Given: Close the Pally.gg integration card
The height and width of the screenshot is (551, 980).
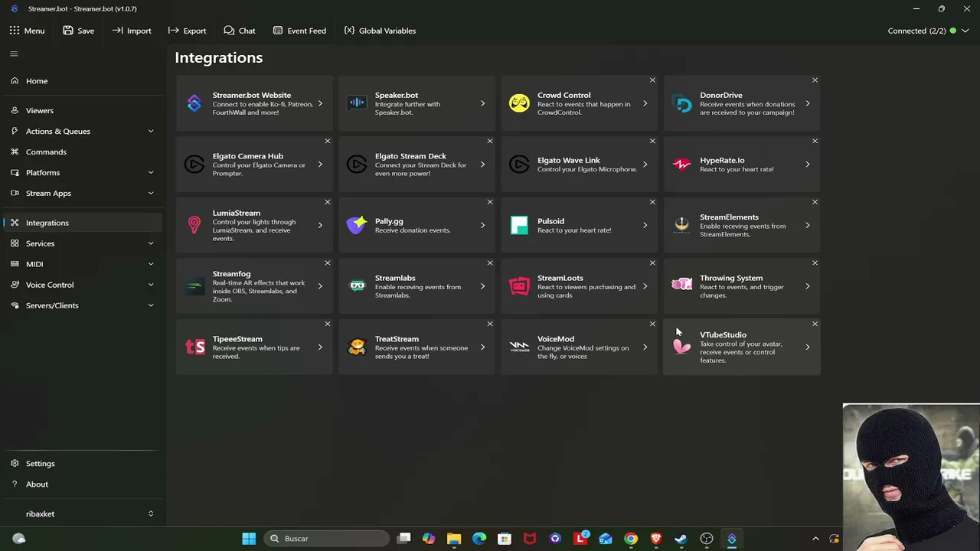Looking at the screenshot, I should tap(490, 202).
